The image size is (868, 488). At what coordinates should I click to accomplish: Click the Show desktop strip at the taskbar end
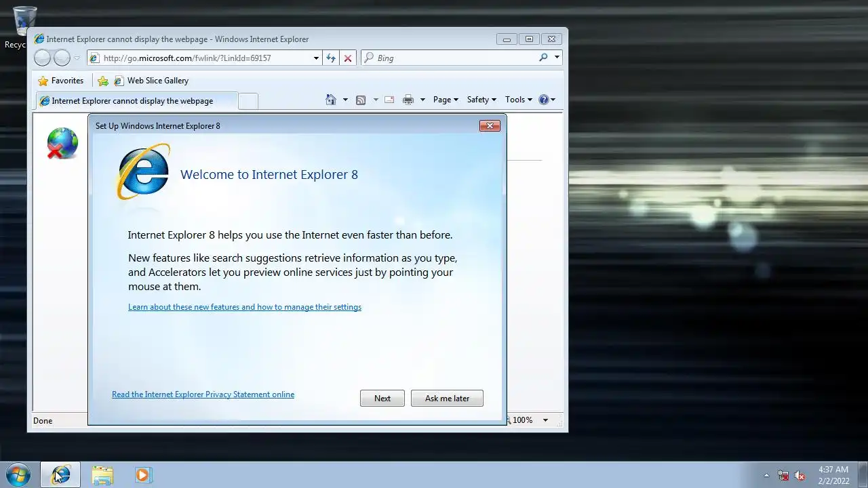point(863,475)
